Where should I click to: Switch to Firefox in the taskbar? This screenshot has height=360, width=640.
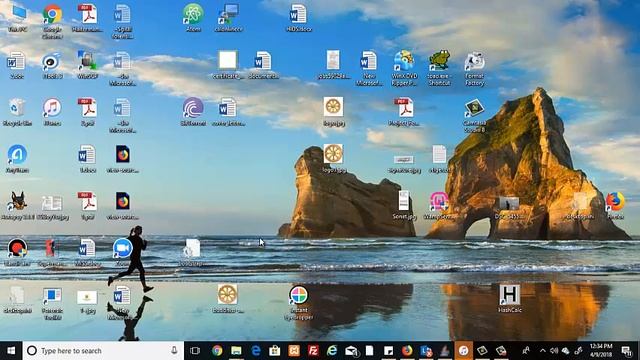coord(407,351)
